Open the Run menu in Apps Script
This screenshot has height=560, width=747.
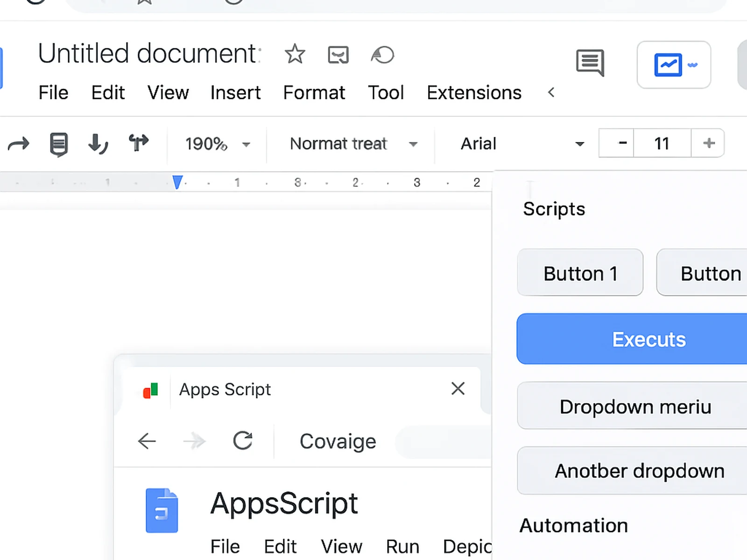pyautogui.click(x=402, y=546)
